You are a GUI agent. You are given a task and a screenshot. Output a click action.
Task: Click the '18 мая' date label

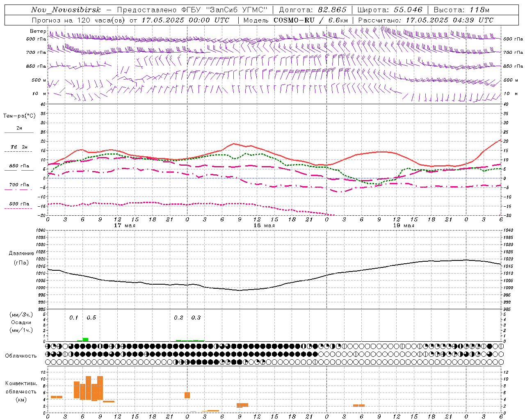click(x=264, y=226)
